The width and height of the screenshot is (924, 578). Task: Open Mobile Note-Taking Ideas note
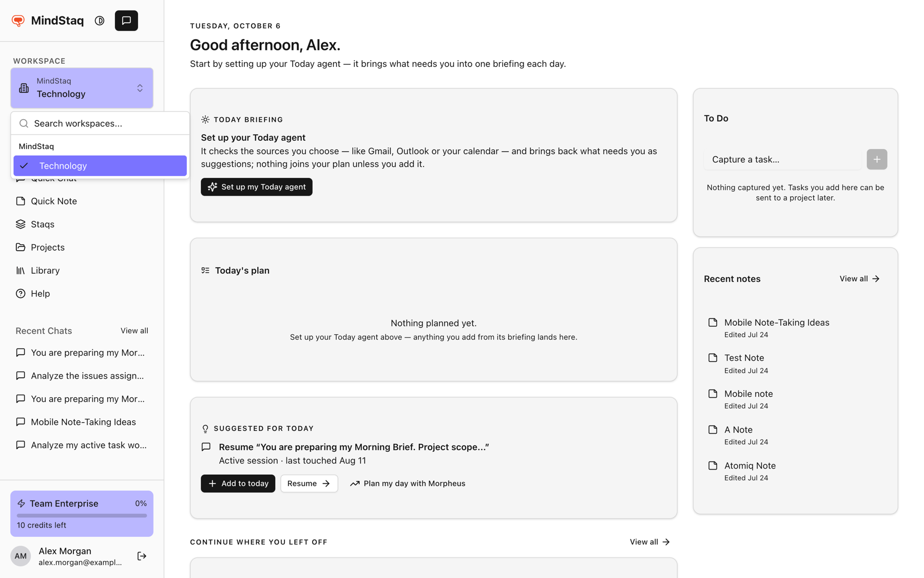(x=795, y=328)
